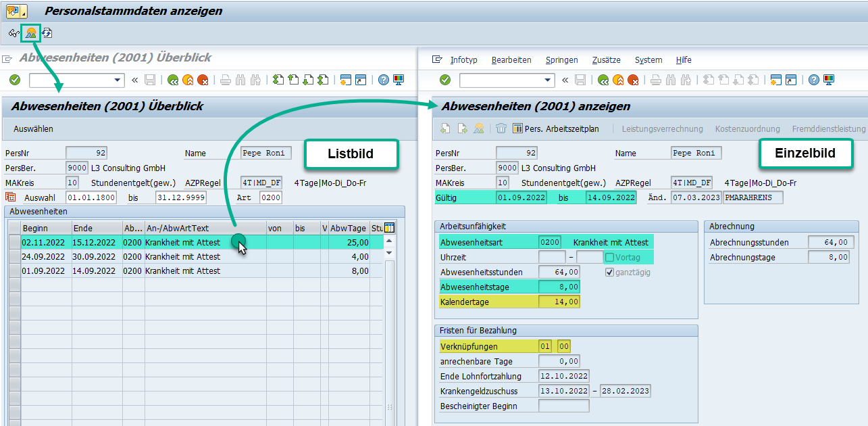The width and height of the screenshot is (868, 426).
Task: Click table column settings icon in Abwesenheiten list
Action: coord(389,228)
